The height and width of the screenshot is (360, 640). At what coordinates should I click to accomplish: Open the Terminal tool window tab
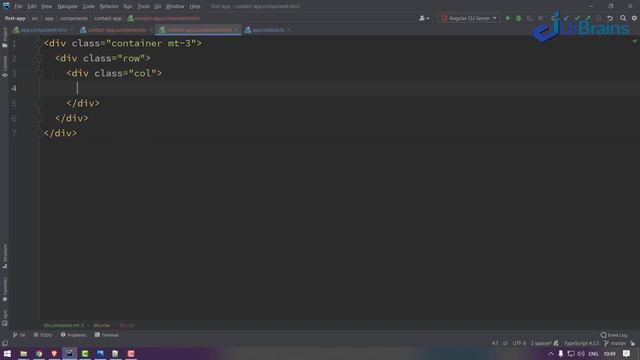[107, 335]
